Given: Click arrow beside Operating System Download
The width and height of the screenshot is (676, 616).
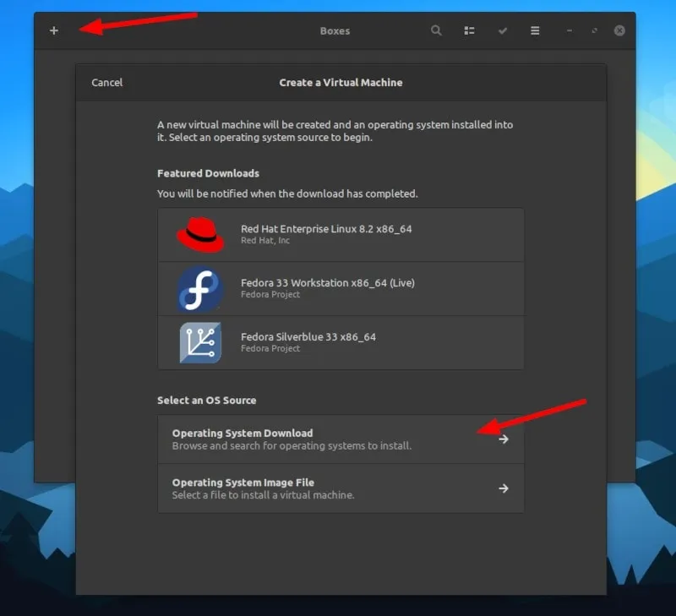Looking at the screenshot, I should (x=504, y=439).
